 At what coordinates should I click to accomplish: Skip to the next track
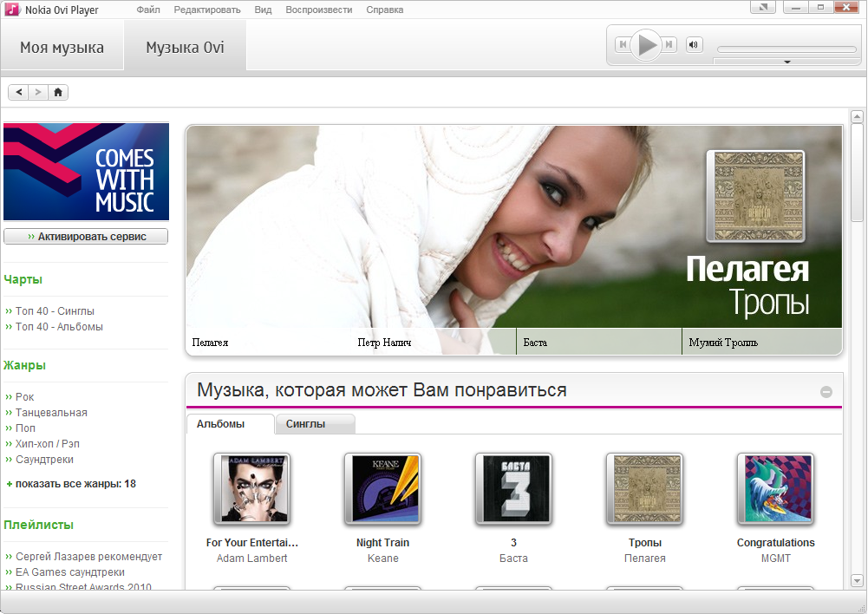(x=669, y=45)
